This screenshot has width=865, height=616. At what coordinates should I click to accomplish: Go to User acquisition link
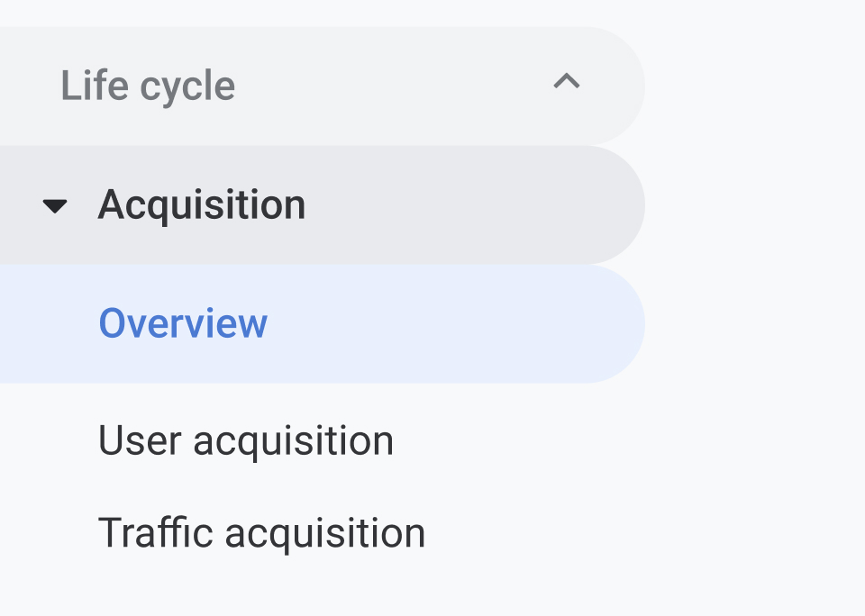point(246,441)
